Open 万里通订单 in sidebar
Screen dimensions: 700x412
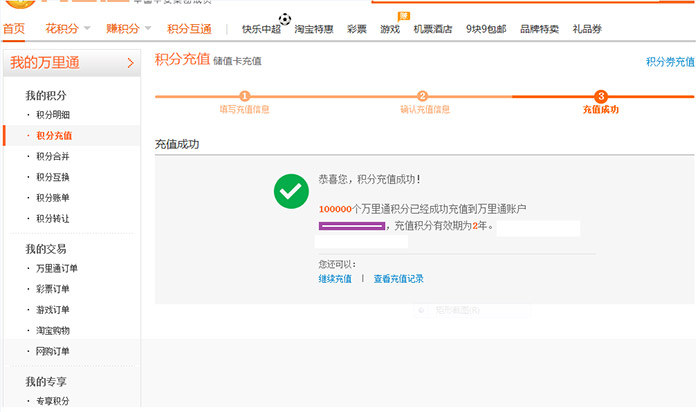pos(57,268)
